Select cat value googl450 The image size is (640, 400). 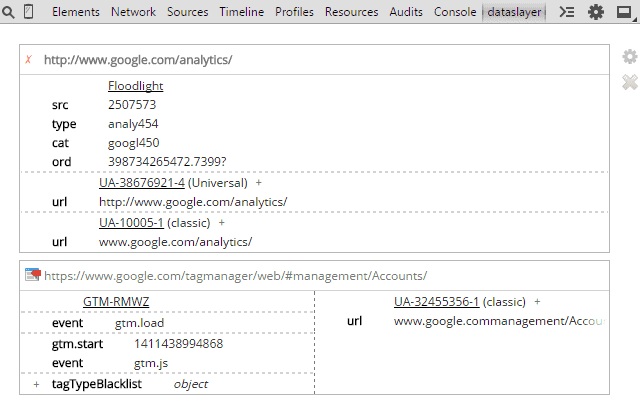133,143
